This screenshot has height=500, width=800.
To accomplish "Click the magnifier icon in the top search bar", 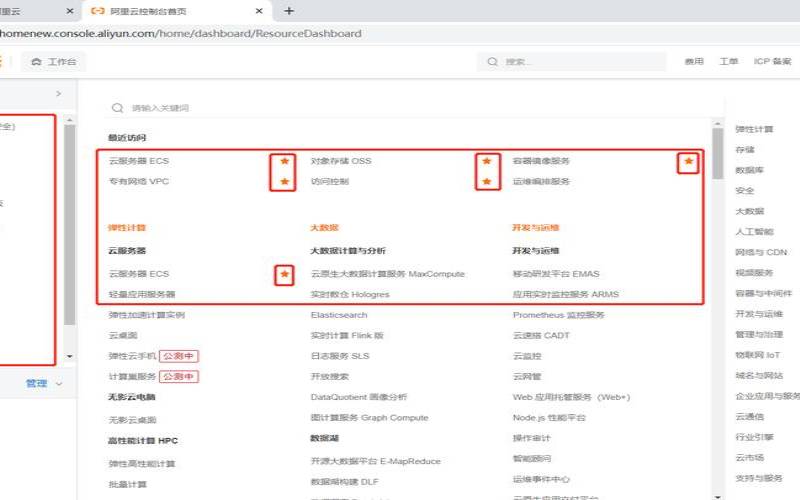I will pos(492,62).
